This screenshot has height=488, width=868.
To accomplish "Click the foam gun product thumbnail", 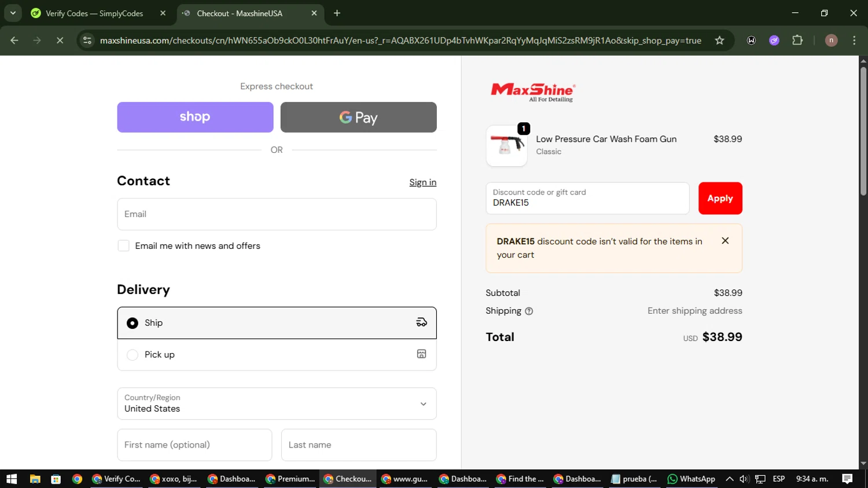I will [x=506, y=146].
